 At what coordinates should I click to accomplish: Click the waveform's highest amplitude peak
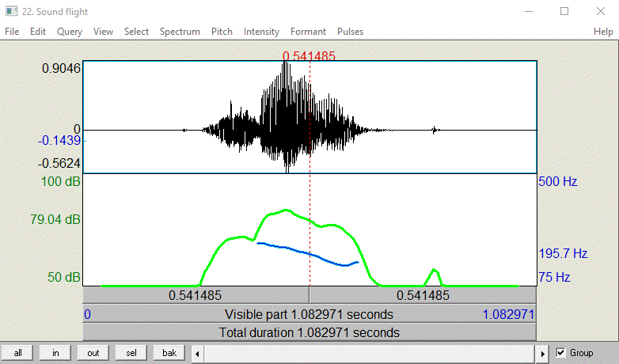tap(286, 64)
